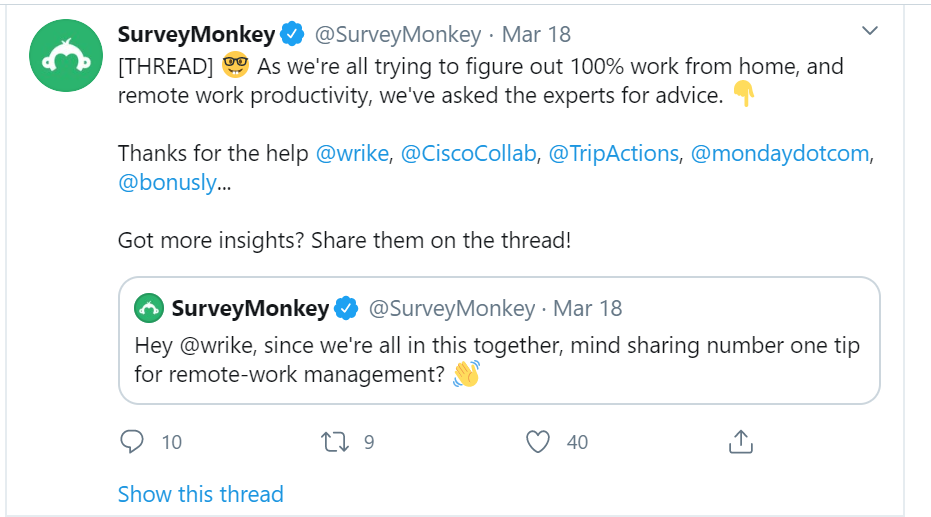Screen dimensions: 931x517
Task: Click the reply speech bubble icon
Action: pos(132,442)
